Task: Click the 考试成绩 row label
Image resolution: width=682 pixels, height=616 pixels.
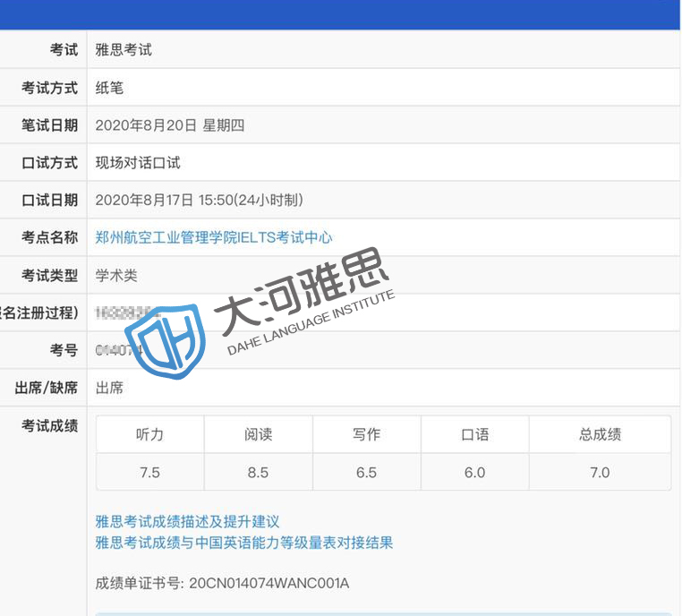Action: [x=49, y=425]
